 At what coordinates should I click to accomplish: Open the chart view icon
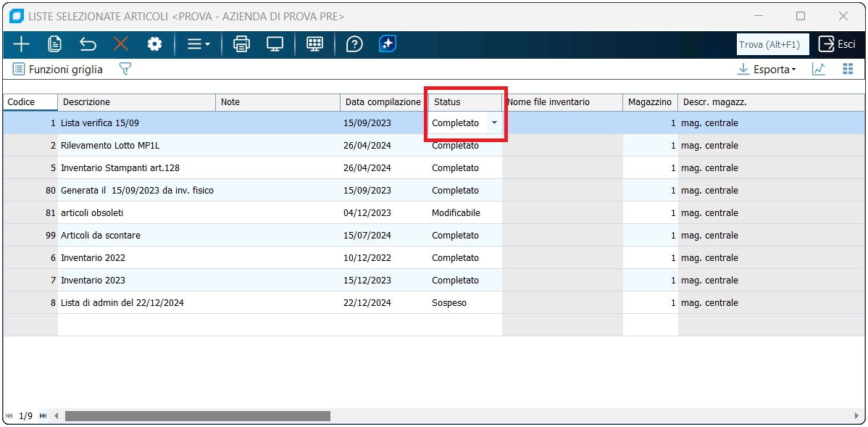click(x=819, y=70)
